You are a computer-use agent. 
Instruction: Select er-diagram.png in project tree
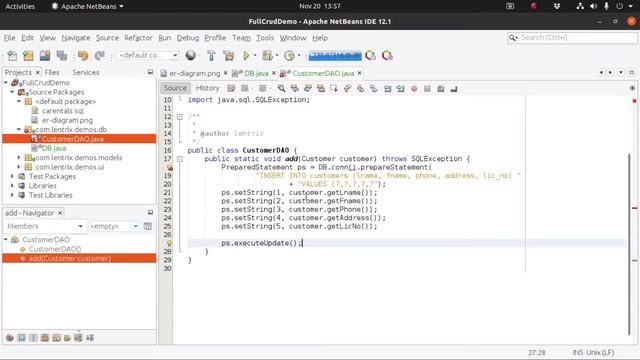pos(67,120)
